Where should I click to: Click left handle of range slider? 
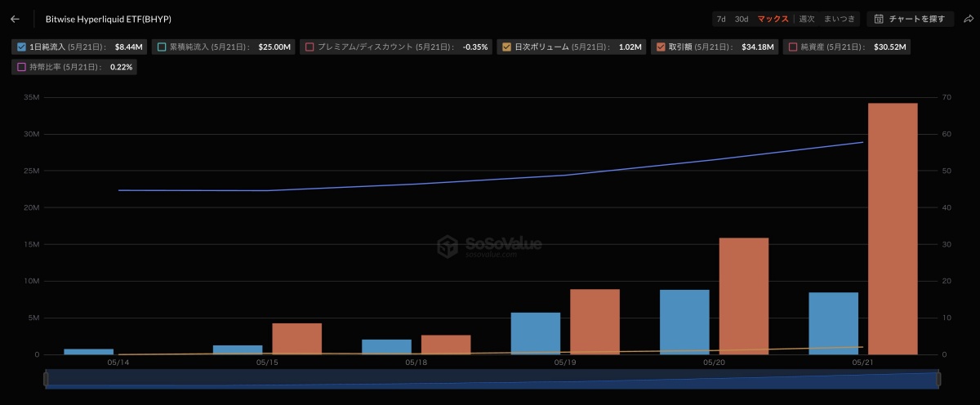click(x=47, y=379)
